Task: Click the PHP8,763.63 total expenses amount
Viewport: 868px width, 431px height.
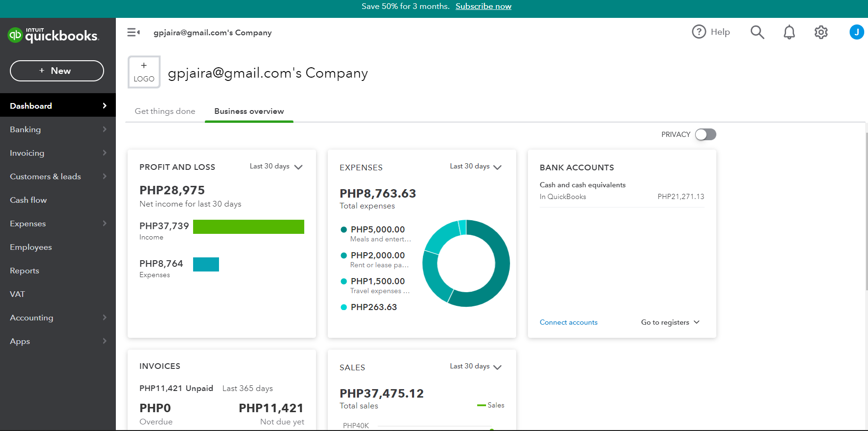Action: click(378, 193)
